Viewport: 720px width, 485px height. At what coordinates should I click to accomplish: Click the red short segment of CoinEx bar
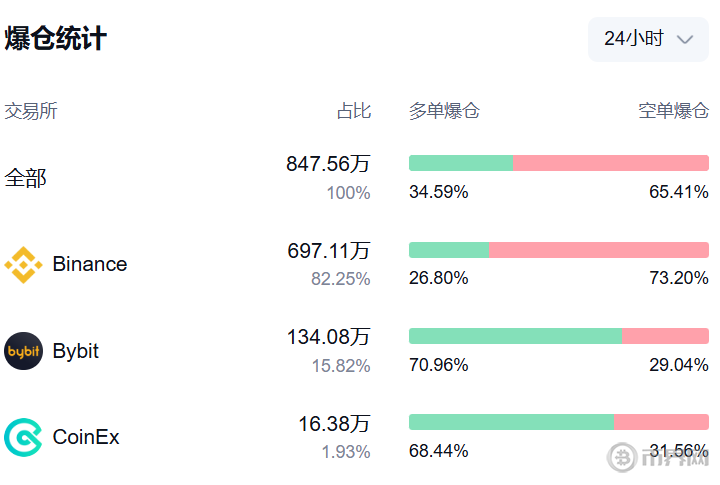[661, 422]
